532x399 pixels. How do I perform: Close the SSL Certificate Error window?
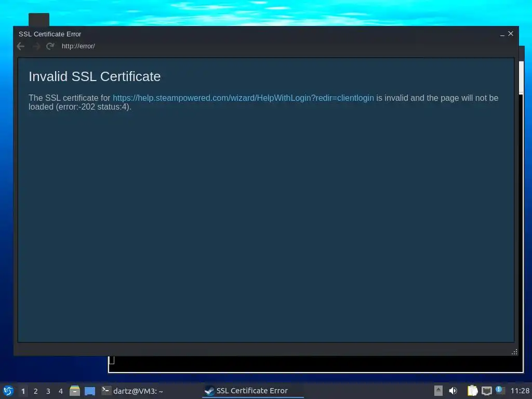511,34
